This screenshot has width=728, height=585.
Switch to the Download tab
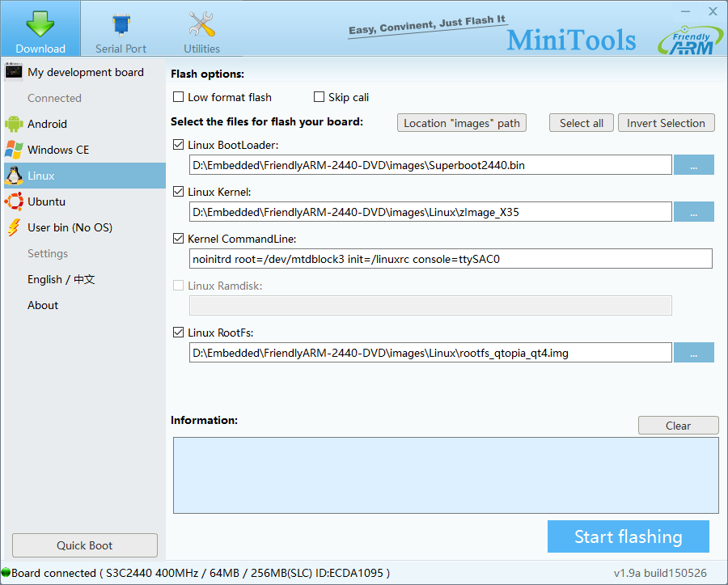[40, 28]
